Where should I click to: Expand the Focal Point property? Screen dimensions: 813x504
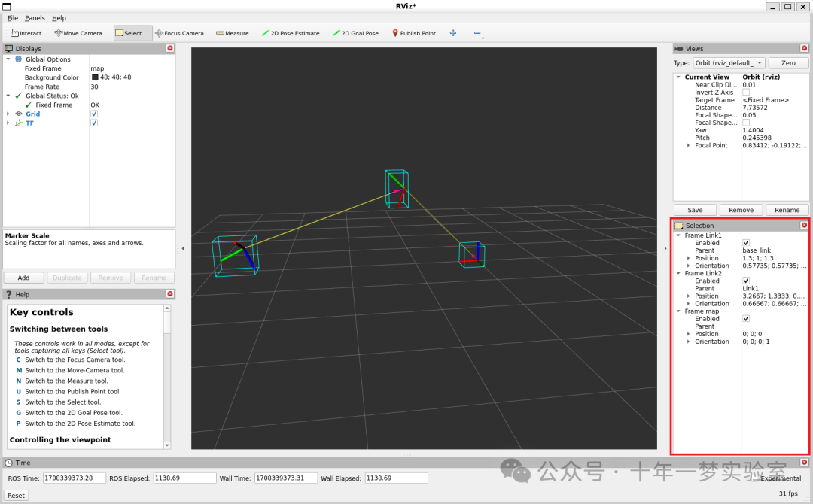(x=688, y=145)
